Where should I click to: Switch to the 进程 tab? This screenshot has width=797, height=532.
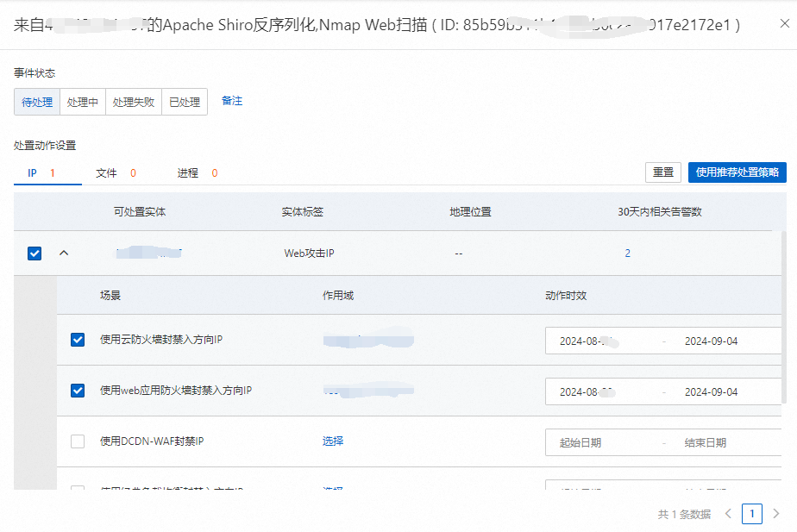coord(187,172)
